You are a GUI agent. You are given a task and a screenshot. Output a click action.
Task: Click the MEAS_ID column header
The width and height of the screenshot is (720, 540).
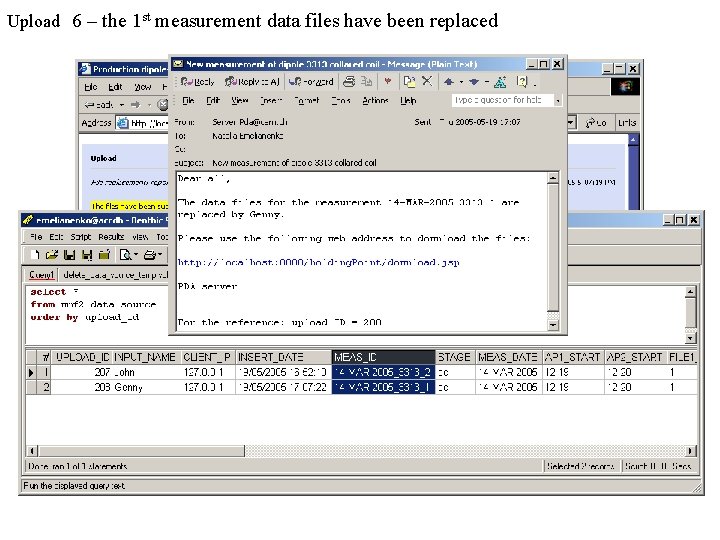[383, 357]
